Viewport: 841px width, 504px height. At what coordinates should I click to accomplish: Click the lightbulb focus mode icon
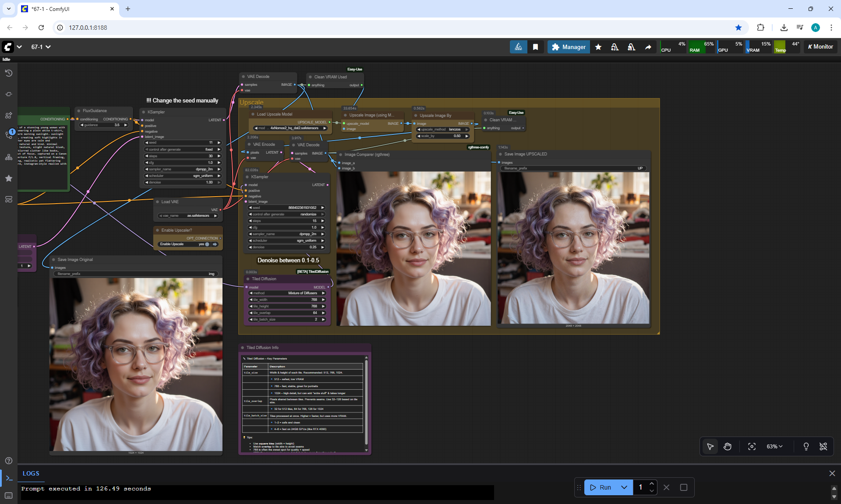(806, 446)
